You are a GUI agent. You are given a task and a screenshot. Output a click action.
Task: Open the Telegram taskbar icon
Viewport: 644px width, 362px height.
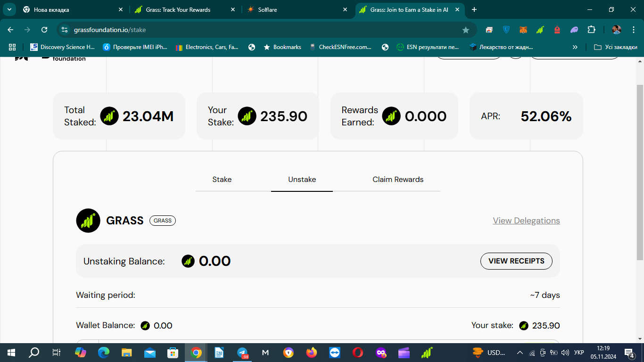point(242,353)
